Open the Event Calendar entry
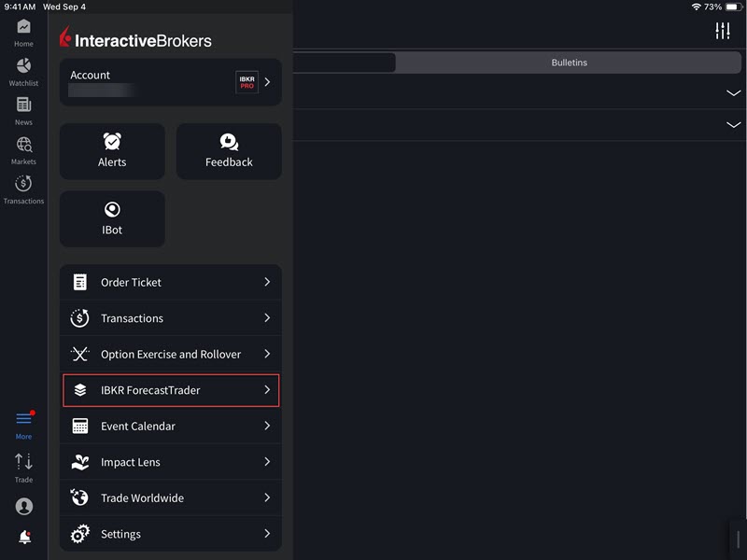747x560 pixels. 171,426
